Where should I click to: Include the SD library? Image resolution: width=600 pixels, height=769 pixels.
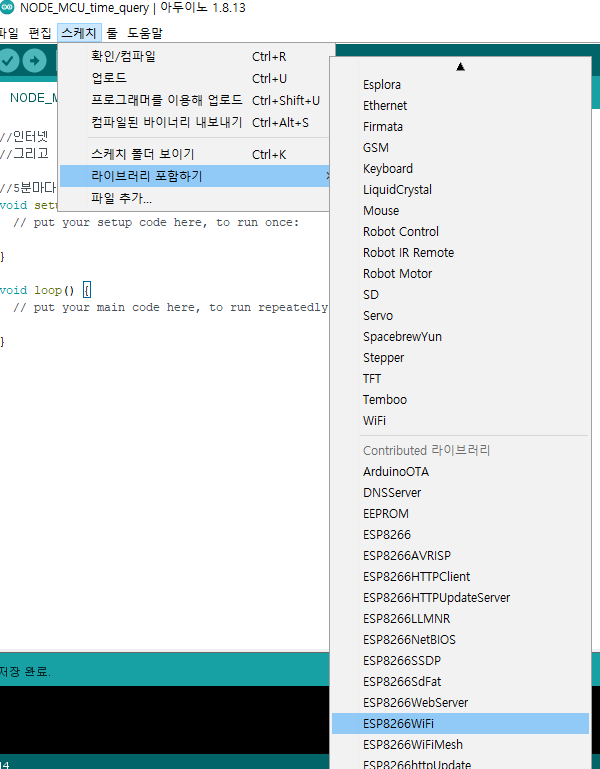(x=460, y=295)
